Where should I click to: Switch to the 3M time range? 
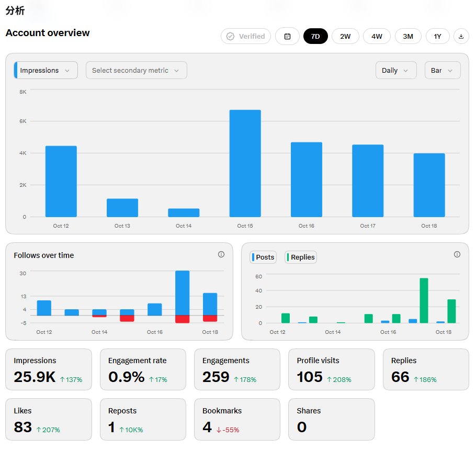click(408, 37)
